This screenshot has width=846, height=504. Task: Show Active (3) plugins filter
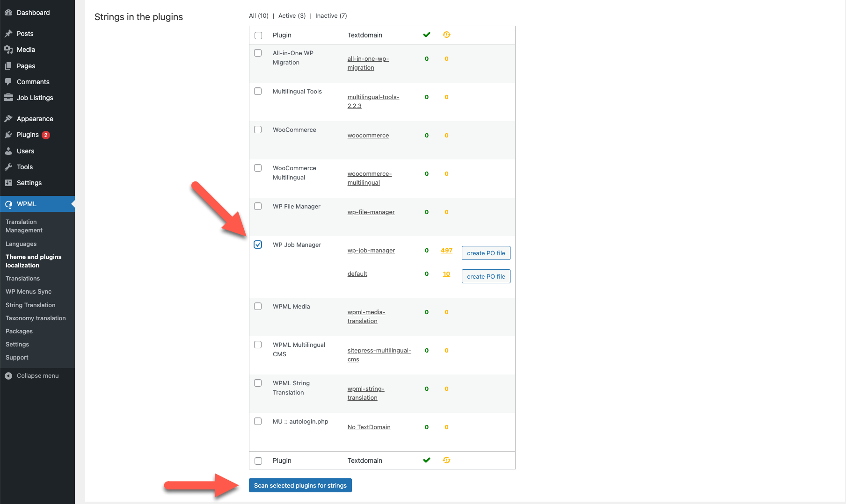point(292,16)
